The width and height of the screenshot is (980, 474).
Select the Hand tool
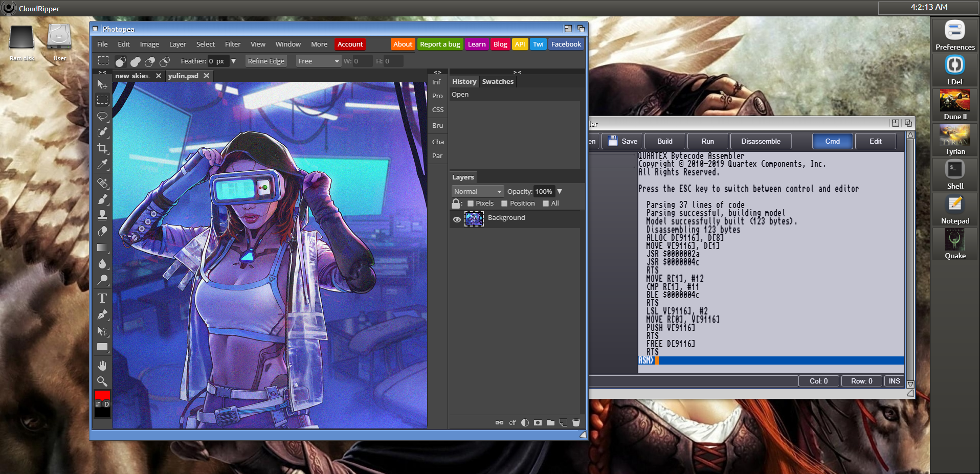[102, 365]
